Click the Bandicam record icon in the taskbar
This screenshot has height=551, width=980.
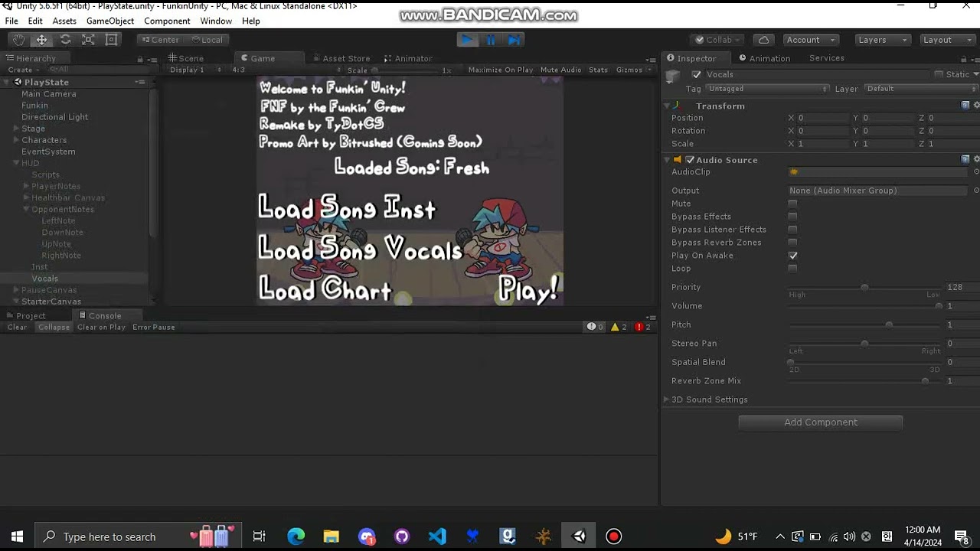tap(613, 536)
